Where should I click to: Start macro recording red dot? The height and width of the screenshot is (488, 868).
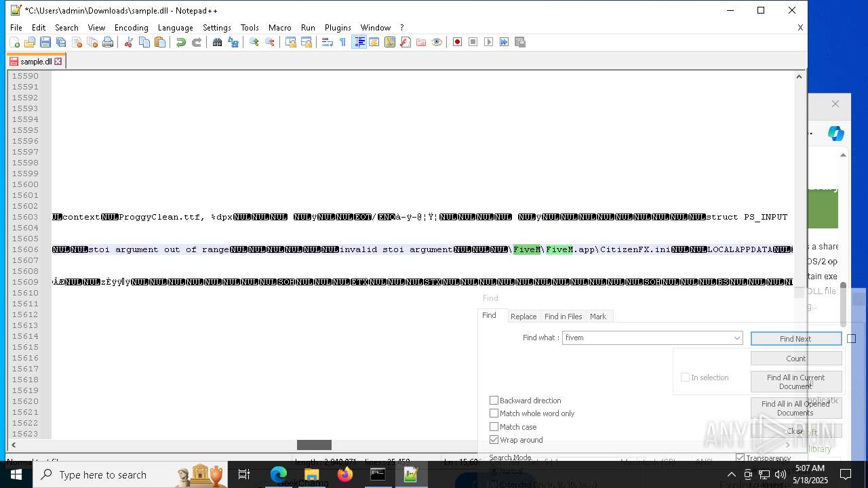[x=458, y=42]
